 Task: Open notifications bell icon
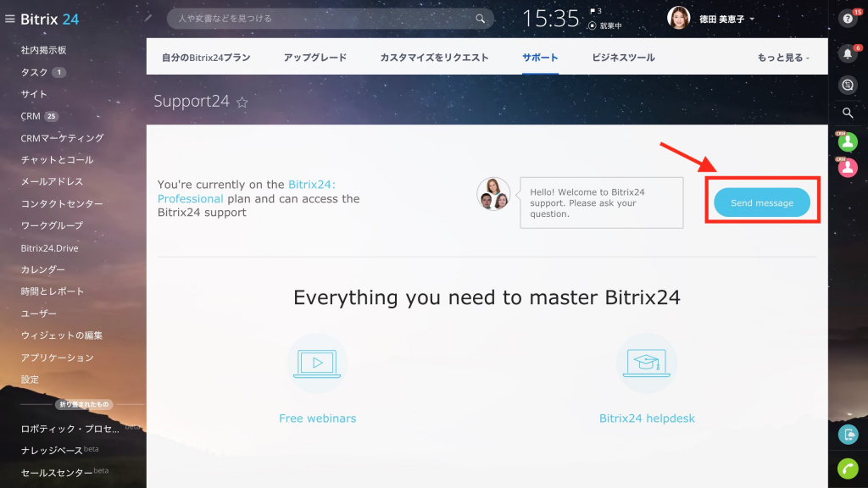pos(848,53)
